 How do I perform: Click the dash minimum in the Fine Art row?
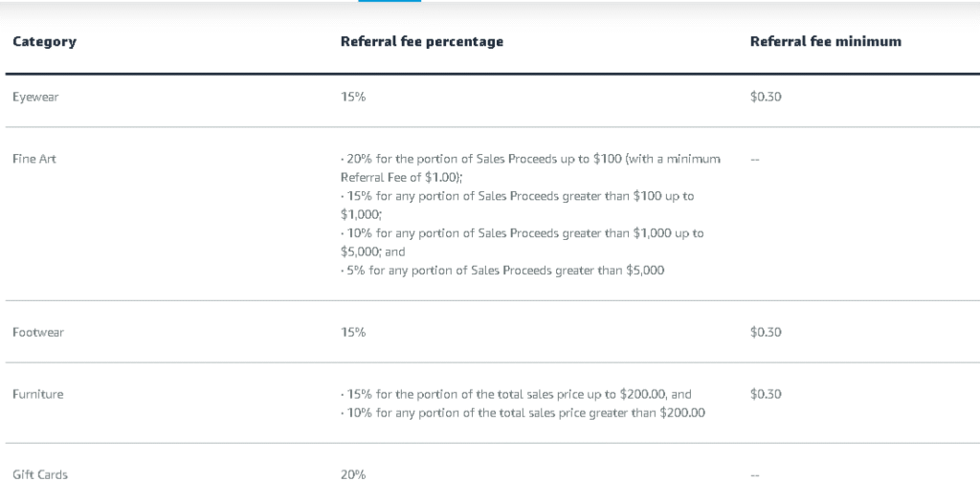[x=755, y=159]
